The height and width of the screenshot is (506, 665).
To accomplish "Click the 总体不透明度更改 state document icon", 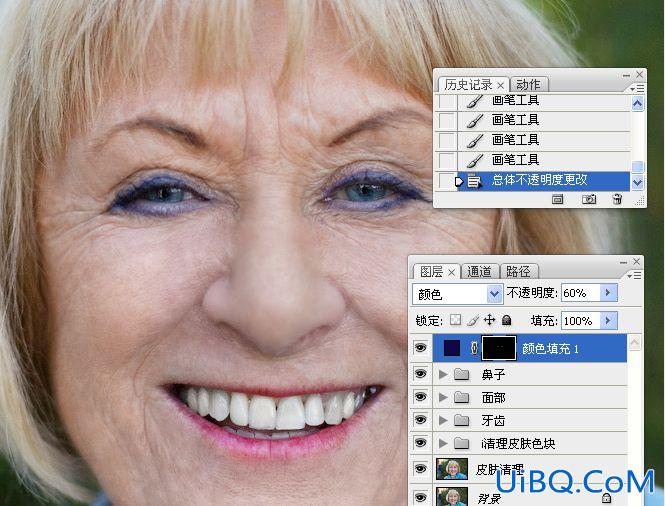I will point(474,182).
